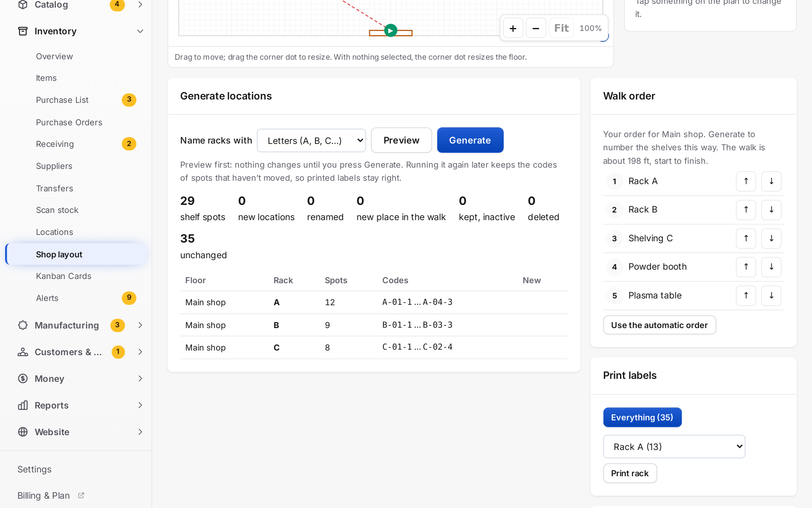Click the green play marker on plan
812x508 pixels.
click(391, 30)
